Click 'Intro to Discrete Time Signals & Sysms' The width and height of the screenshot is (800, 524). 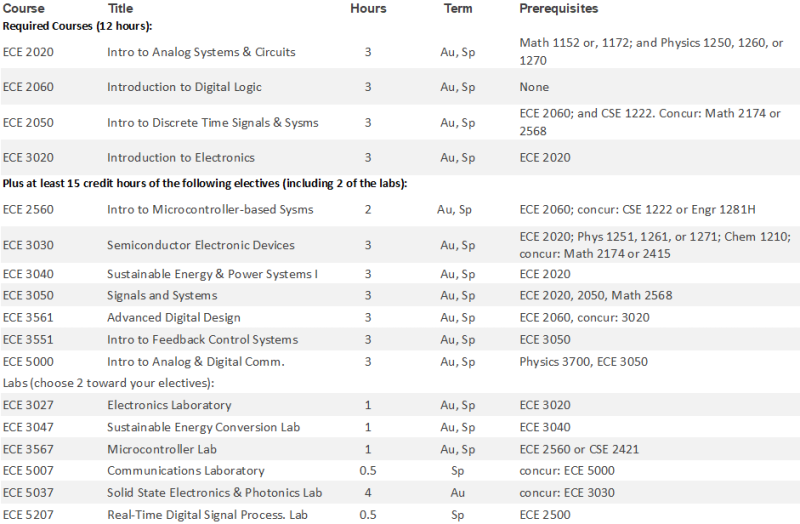[213, 122]
